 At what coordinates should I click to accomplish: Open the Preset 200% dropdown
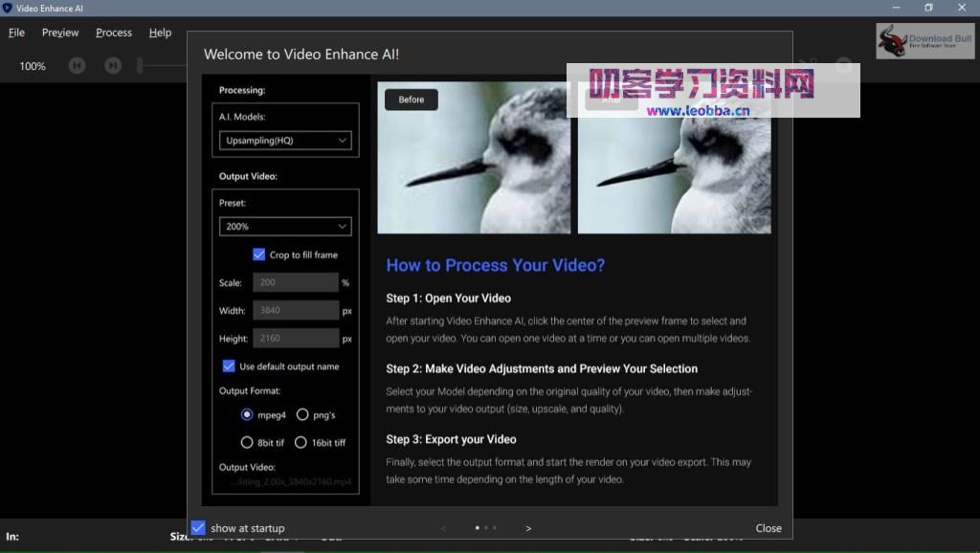(x=285, y=226)
